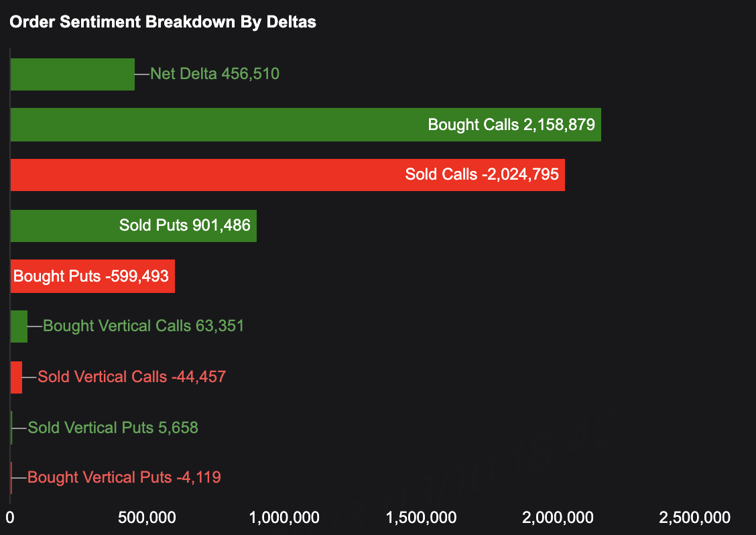Click the Bought Vertical Calls 63,351 label
Image resolution: width=756 pixels, height=535 pixels.
[x=143, y=326]
